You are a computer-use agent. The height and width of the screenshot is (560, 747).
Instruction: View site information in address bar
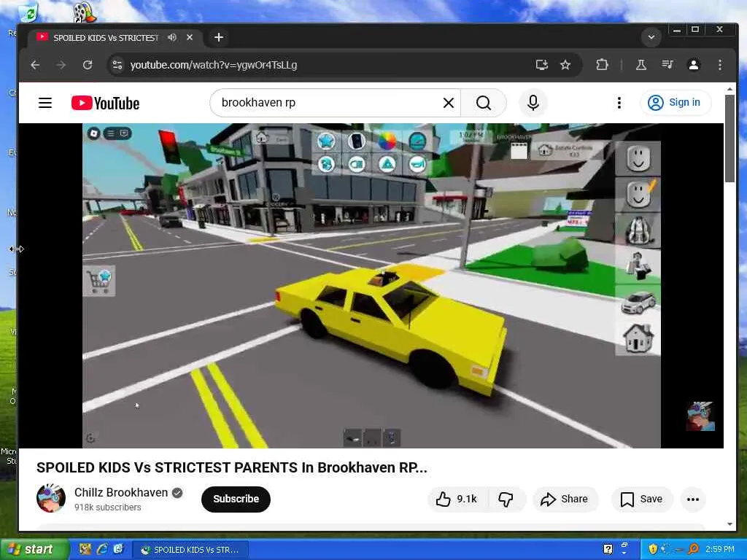[x=117, y=65]
